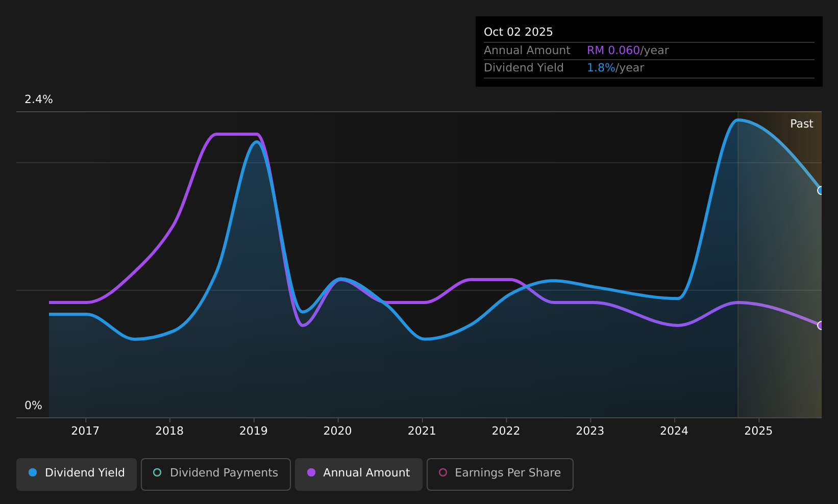The image size is (838, 504).
Task: Click the 2.4% y-axis label
Action: pos(39,99)
